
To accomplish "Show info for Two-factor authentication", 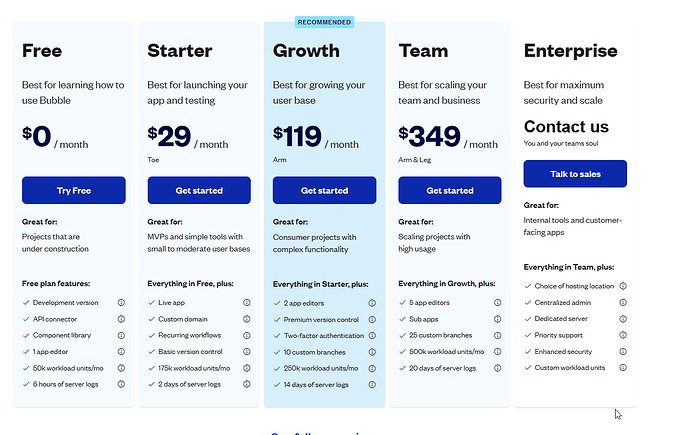I will click(x=372, y=336).
